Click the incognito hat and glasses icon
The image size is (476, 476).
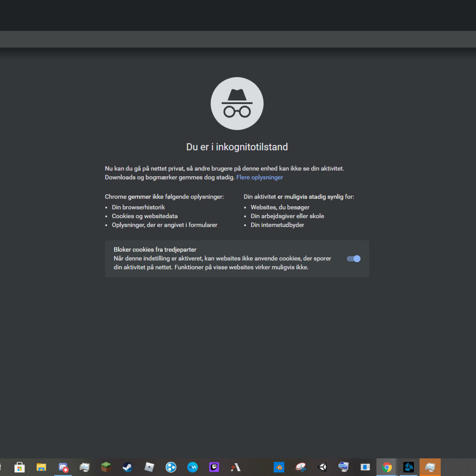point(237,103)
